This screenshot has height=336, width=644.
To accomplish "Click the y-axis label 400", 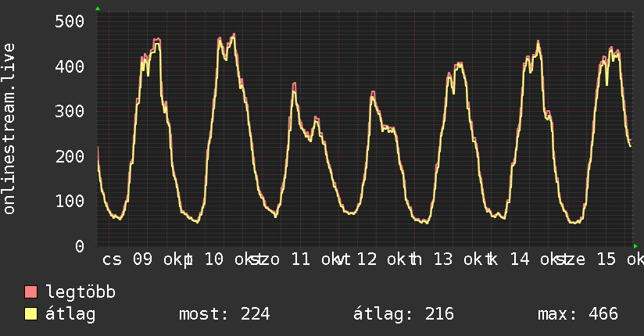I will click(x=70, y=66).
